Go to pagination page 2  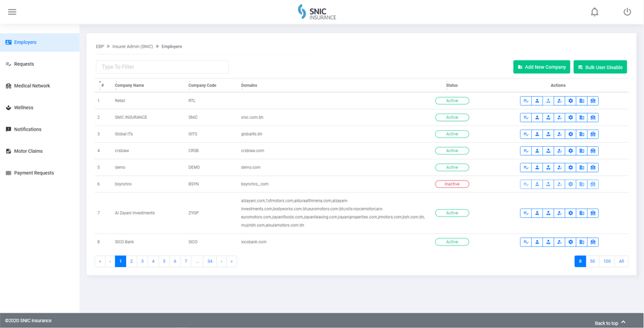point(131,261)
